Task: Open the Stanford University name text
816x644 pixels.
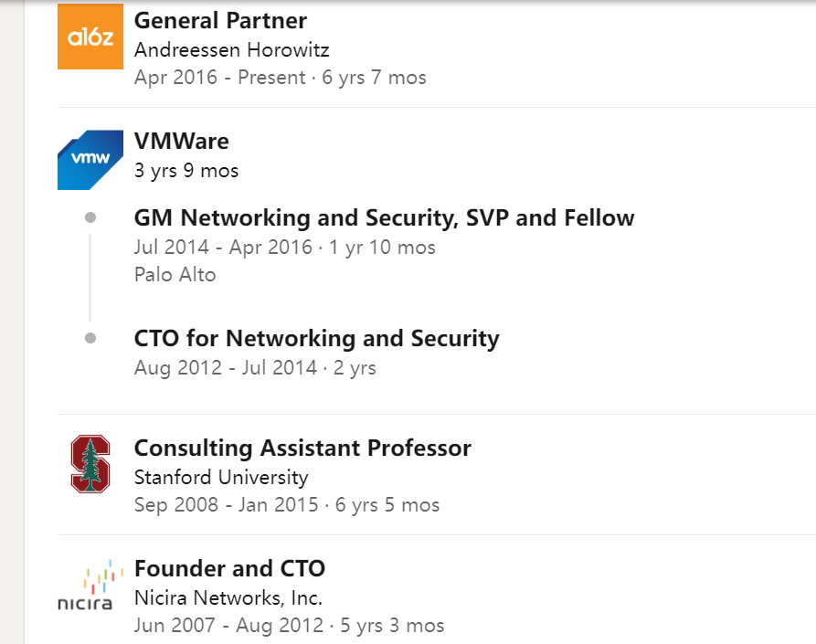Action: click(221, 477)
